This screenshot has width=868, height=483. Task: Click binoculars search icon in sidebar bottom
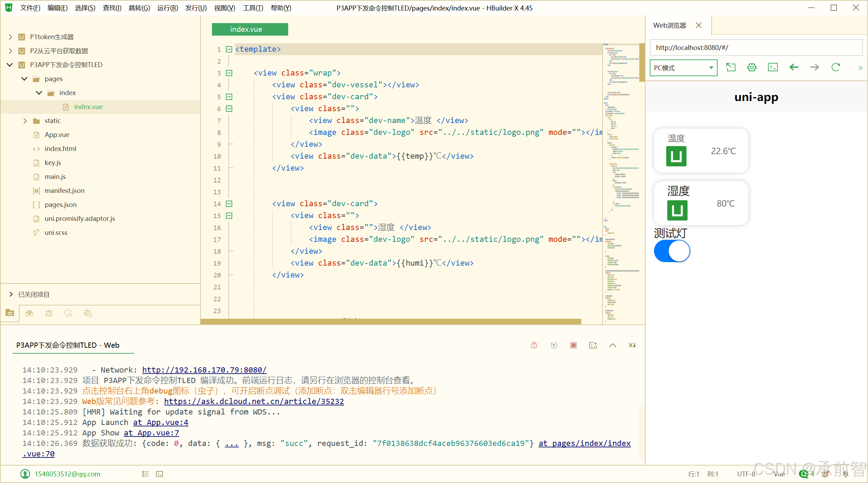(x=29, y=313)
